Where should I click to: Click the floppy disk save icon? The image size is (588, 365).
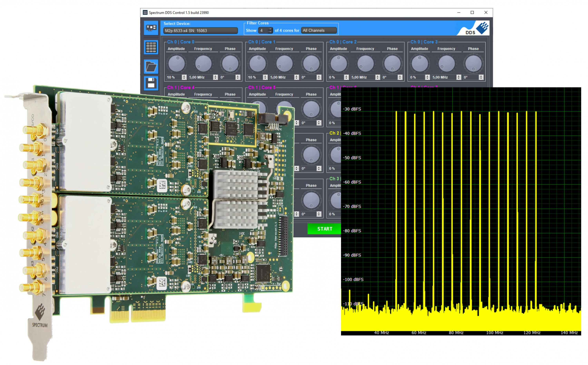pyautogui.click(x=151, y=83)
